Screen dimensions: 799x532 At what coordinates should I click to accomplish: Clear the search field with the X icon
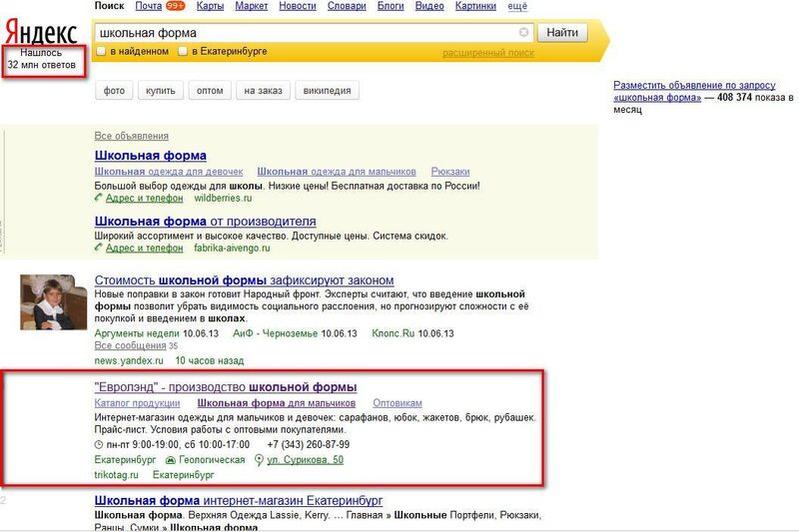point(523,33)
